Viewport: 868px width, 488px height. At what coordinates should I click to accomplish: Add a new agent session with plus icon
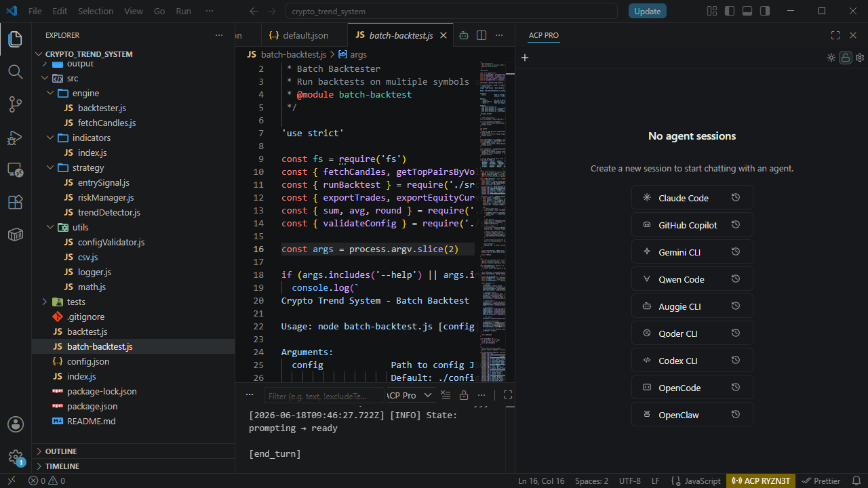point(524,58)
